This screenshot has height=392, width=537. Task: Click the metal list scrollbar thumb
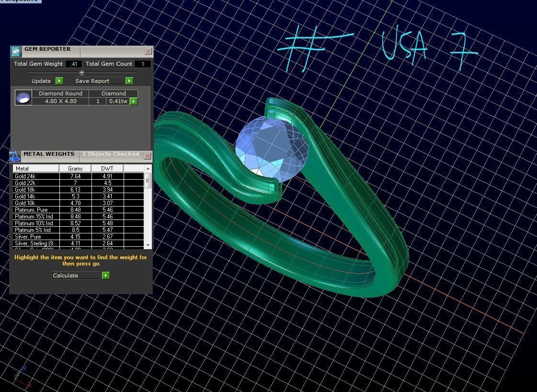coord(148,181)
